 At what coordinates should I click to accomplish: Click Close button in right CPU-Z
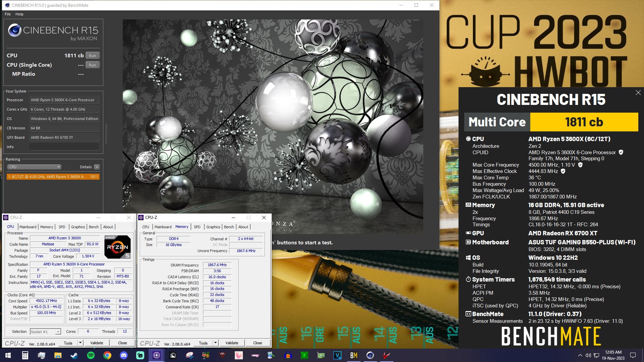258,343
